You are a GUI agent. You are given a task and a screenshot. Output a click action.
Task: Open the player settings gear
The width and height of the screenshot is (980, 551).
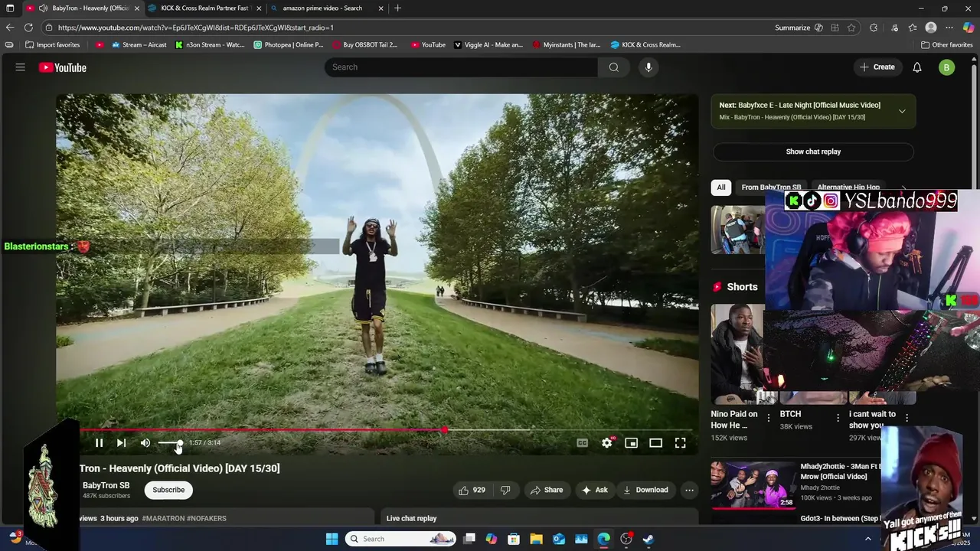tap(607, 443)
